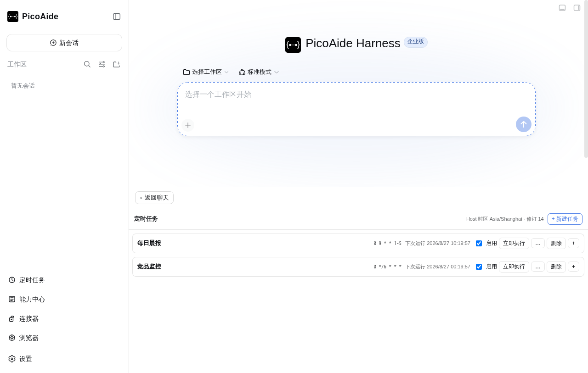This screenshot has height=373, width=588.
Task: Expand 竞品监控 with the plus button
Action: tap(573, 267)
